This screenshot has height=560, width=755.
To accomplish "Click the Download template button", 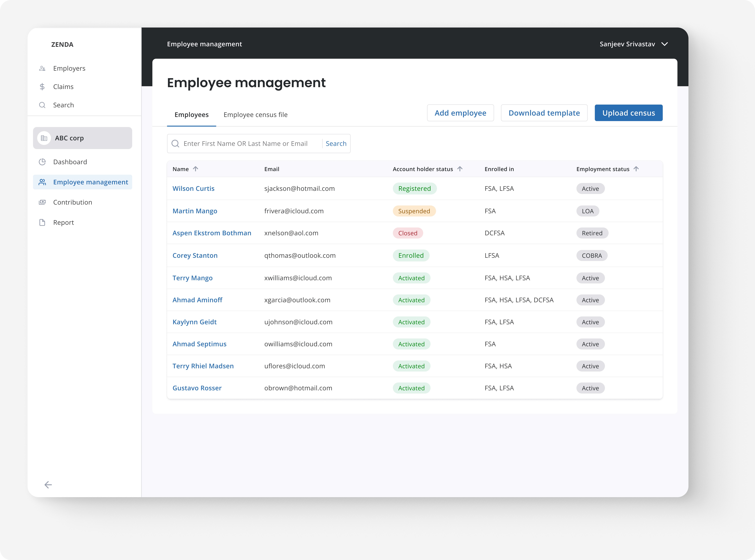I will tap(544, 113).
